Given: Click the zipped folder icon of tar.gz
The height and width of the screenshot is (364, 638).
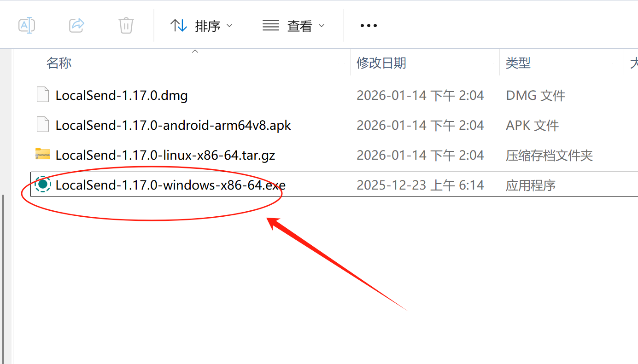Looking at the screenshot, I should 43,154.
